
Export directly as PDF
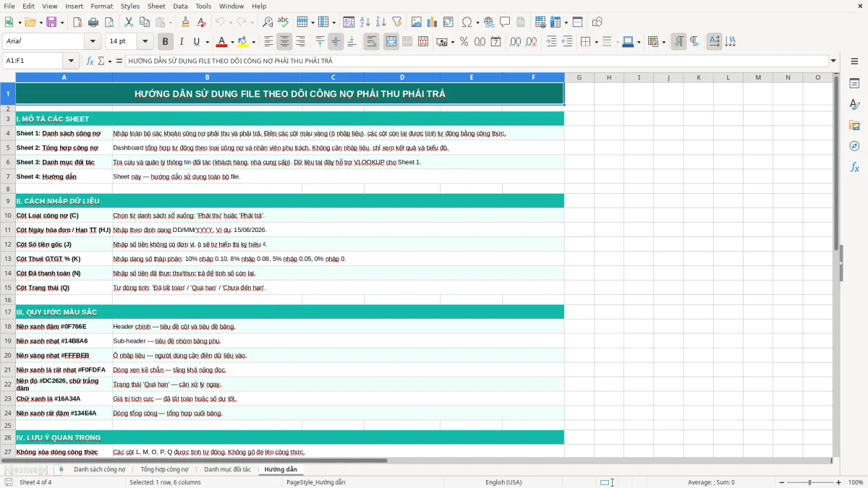click(77, 22)
